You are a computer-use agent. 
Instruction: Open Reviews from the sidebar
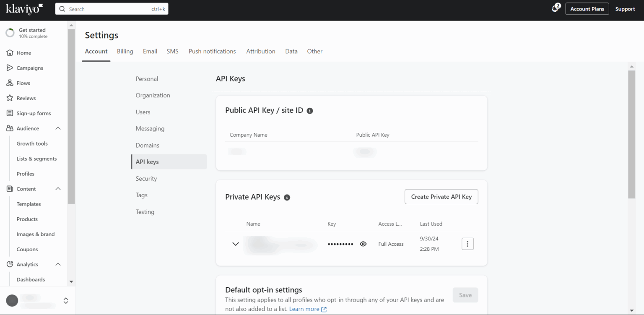[26, 98]
